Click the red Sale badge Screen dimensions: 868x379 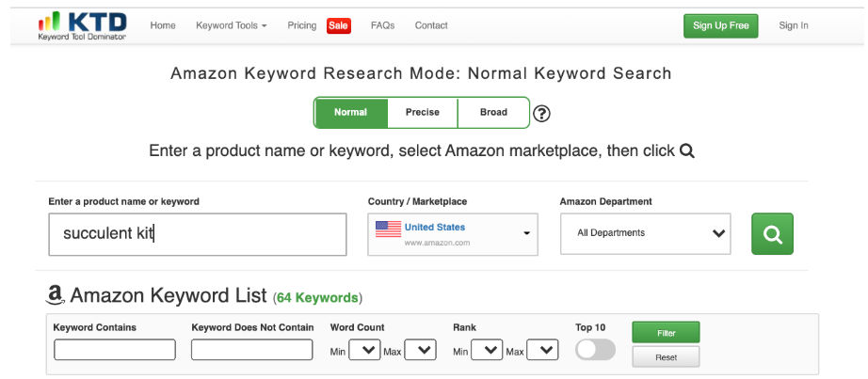[x=338, y=25]
